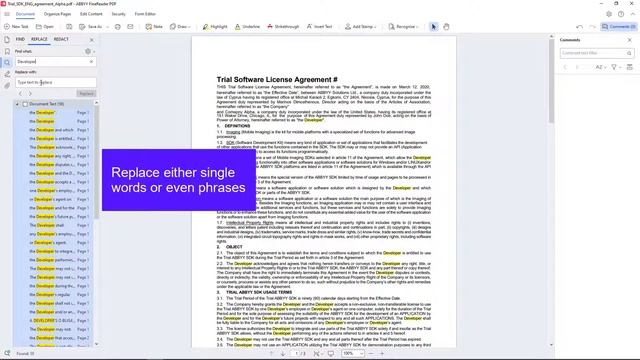Open the Edit Content tab
This screenshot has width=640, height=360.
tap(91, 14)
